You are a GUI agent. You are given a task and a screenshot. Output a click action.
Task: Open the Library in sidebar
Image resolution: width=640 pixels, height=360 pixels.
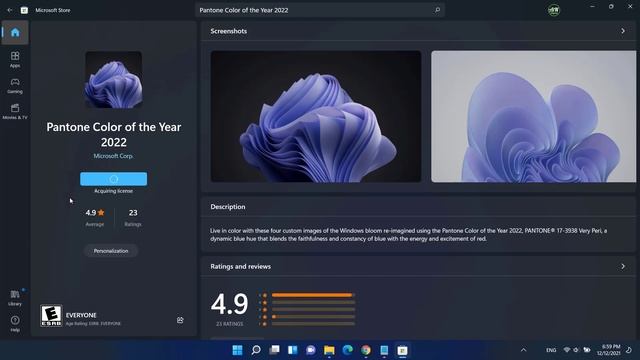pos(15,298)
